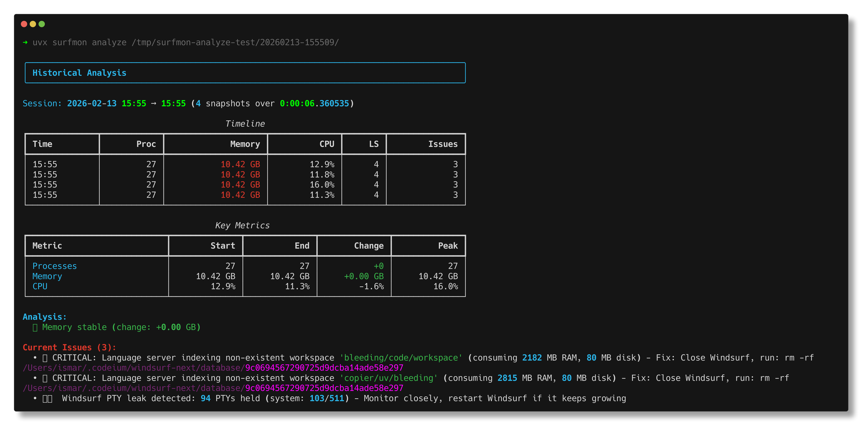The image size is (868, 431).
Task: Click the CPU metric row label
Action: point(40,287)
